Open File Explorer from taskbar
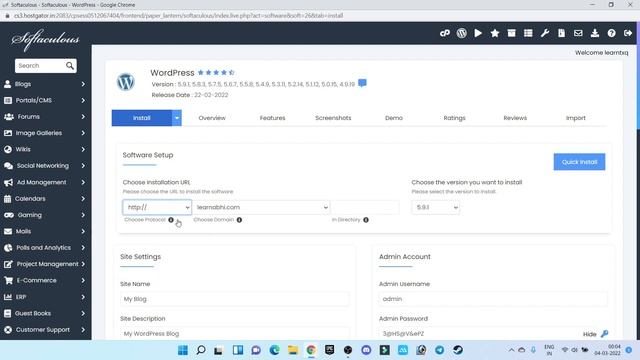The height and width of the screenshot is (360, 640). [x=293, y=350]
